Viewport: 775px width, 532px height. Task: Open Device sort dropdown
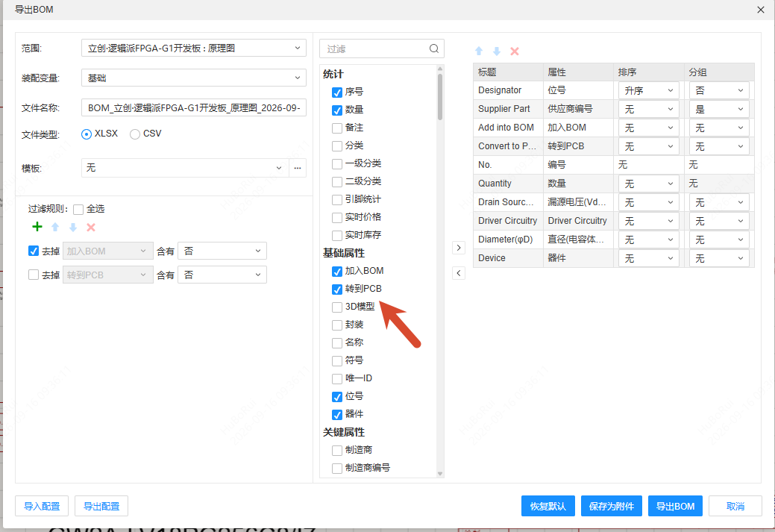[648, 258]
